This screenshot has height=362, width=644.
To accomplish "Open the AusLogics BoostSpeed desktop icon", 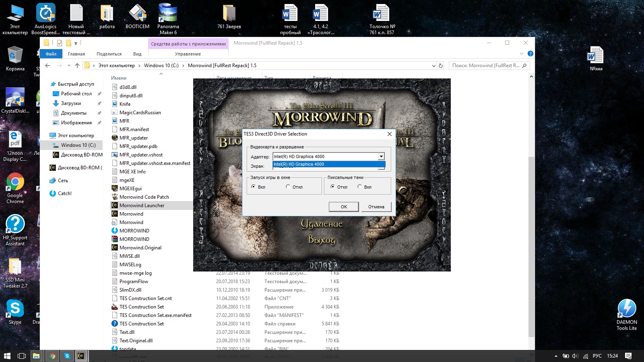I will 45,19.
